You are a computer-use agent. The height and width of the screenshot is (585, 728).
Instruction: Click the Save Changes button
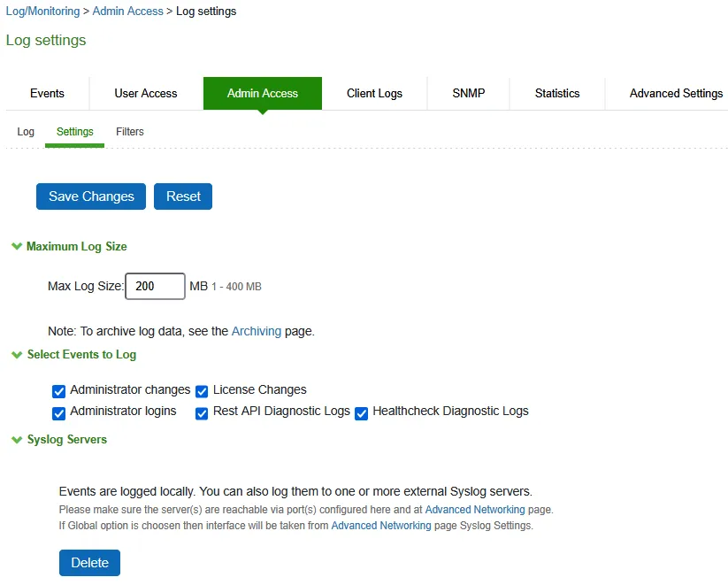[x=91, y=196]
